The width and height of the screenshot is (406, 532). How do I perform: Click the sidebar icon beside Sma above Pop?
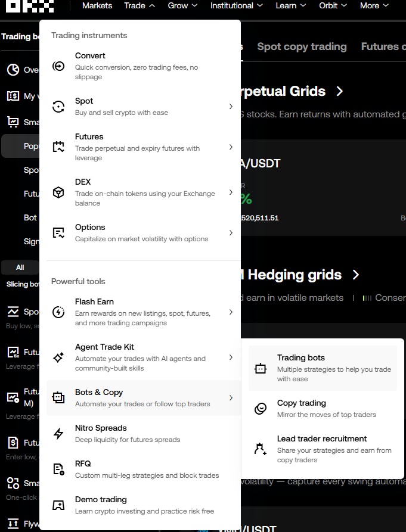13,122
